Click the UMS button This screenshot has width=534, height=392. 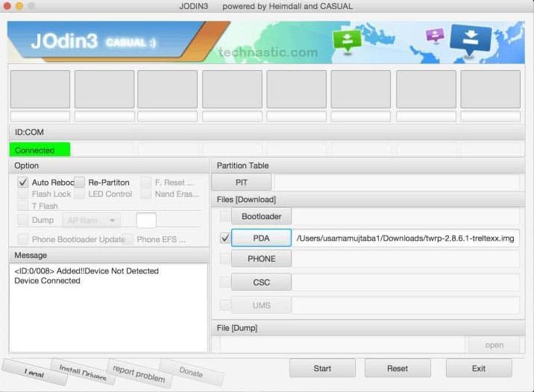[261, 306]
